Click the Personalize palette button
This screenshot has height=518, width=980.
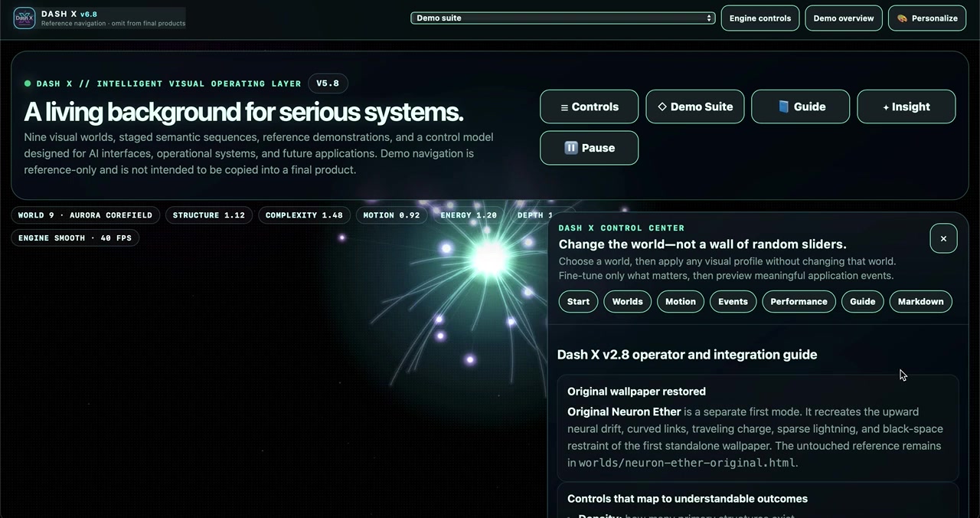(x=927, y=18)
